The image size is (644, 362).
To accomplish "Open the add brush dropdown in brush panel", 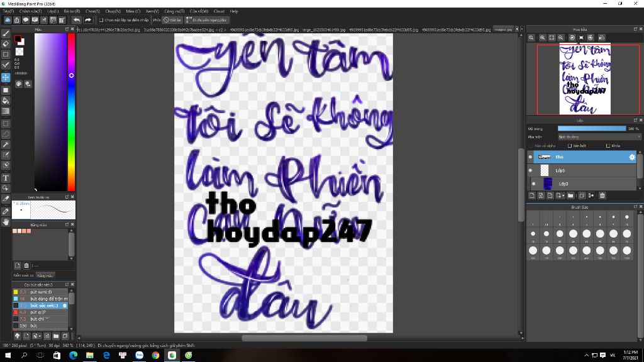I will (36, 336).
